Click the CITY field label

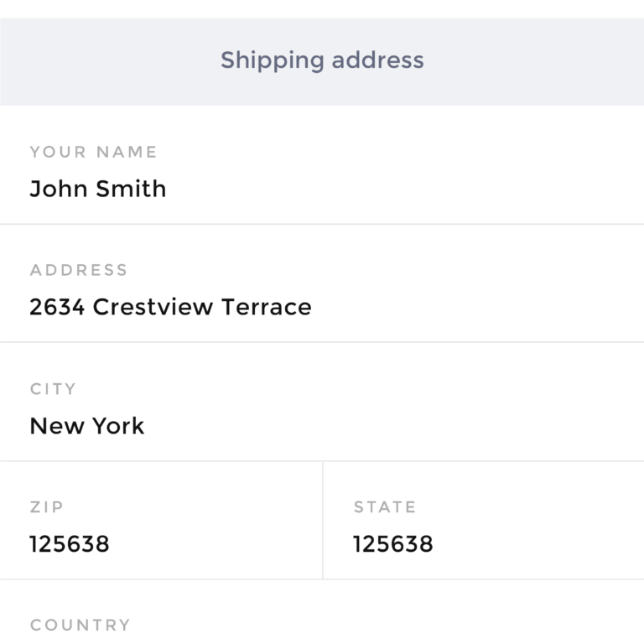pyautogui.click(x=53, y=389)
